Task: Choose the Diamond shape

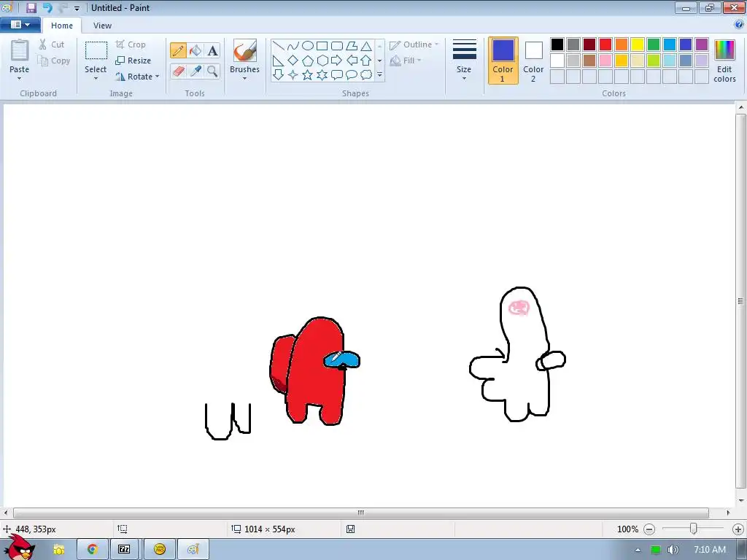Action: point(293,61)
